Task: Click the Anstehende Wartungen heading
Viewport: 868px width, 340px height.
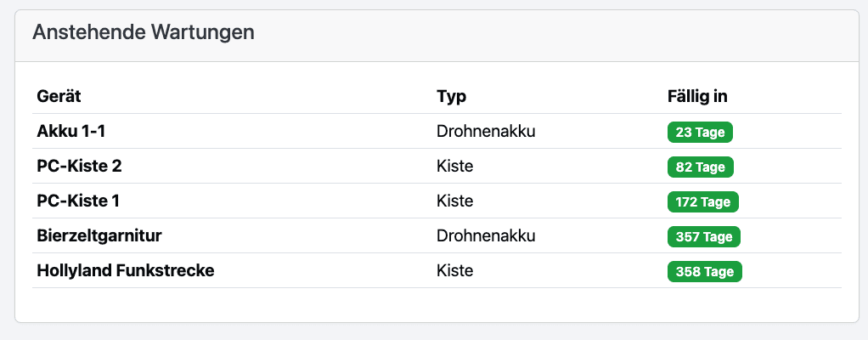Action: pyautogui.click(x=144, y=33)
